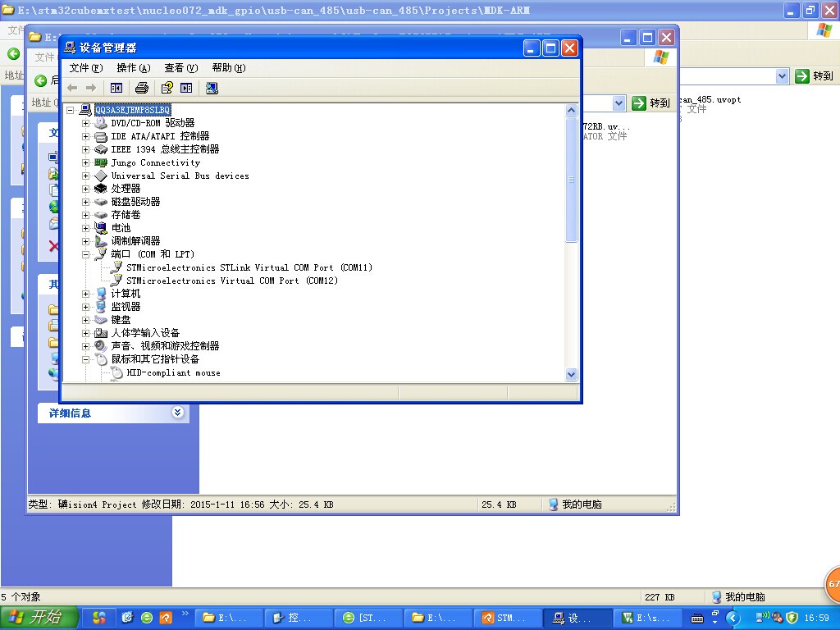Click colorful quick launch icon next to Start

[99, 618]
